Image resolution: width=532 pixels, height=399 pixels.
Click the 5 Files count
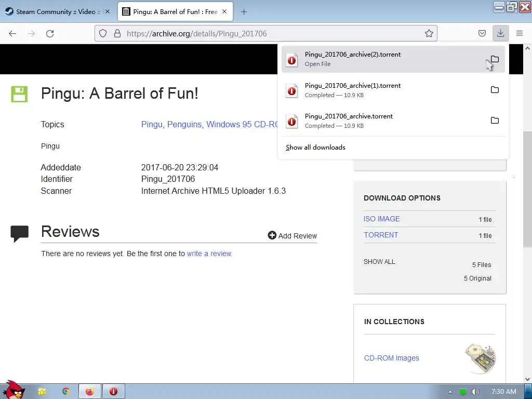coord(482,264)
